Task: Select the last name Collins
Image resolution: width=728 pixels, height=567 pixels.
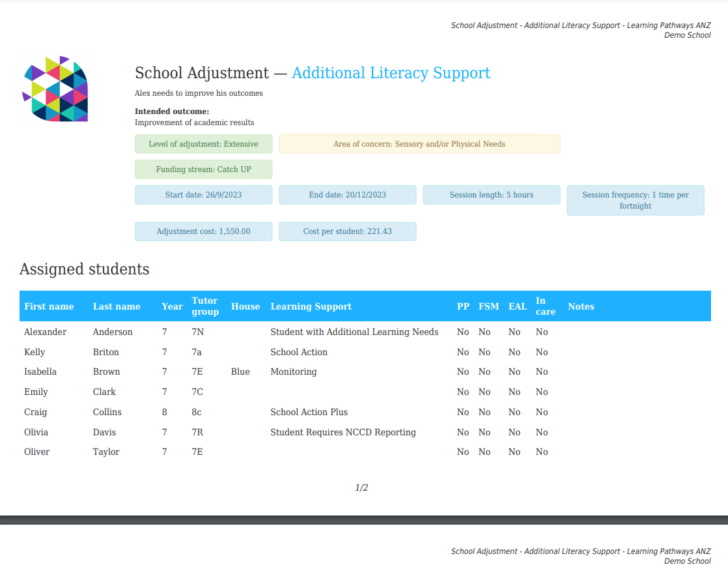Action: [x=107, y=413]
